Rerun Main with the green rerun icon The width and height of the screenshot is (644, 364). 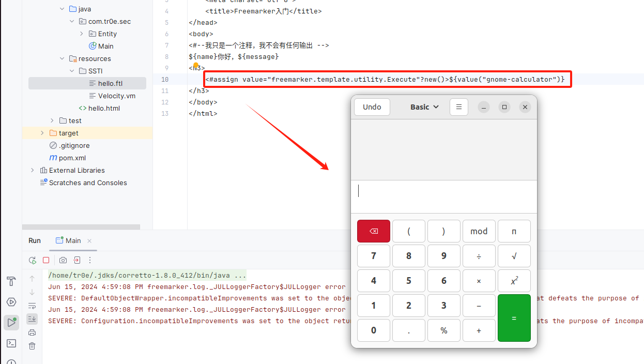pyautogui.click(x=32, y=260)
